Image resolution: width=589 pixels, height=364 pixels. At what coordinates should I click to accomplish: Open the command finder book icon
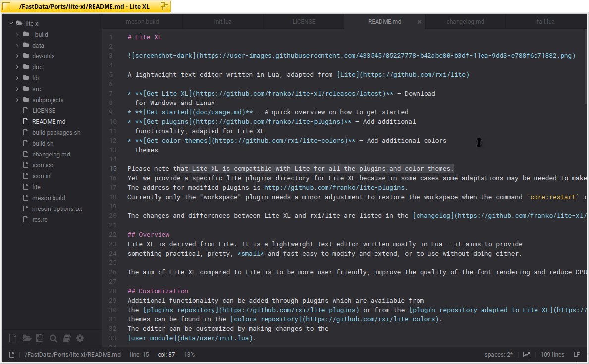click(66, 338)
